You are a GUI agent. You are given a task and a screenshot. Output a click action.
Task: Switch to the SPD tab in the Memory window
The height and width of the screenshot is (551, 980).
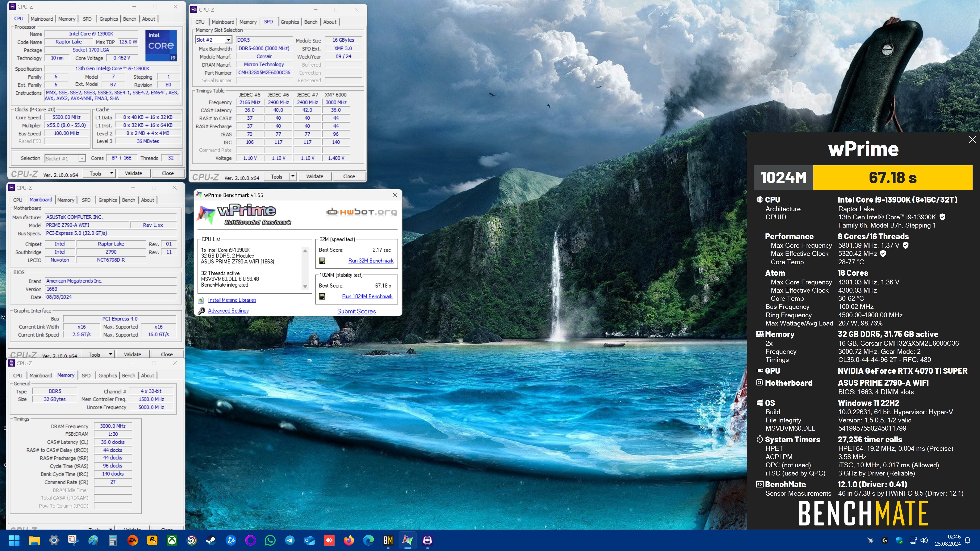(x=86, y=375)
